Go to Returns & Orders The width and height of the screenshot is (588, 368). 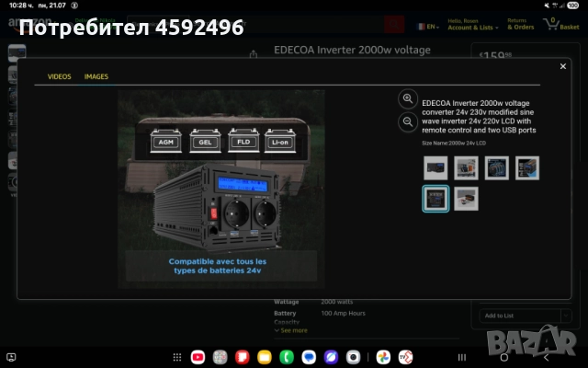[521, 24]
